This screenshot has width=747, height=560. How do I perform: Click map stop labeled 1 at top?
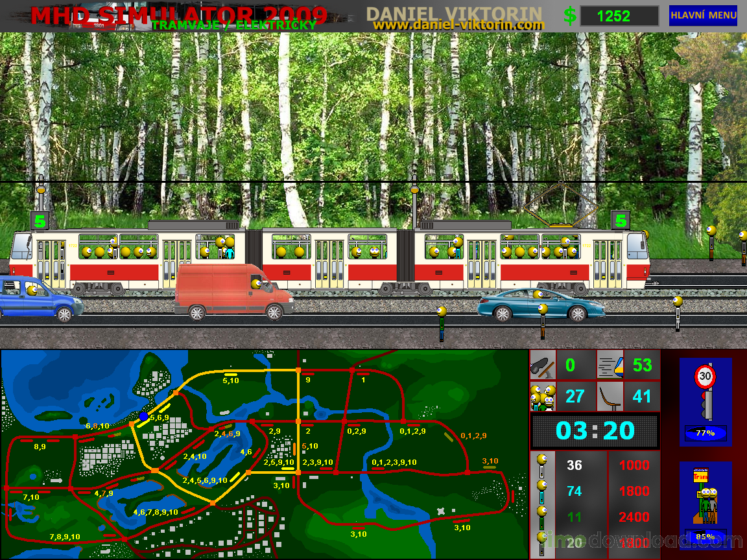click(363, 380)
